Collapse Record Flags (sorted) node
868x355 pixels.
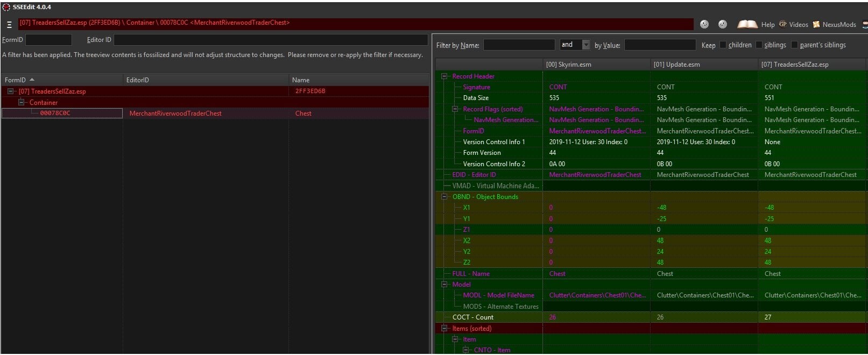(x=455, y=109)
